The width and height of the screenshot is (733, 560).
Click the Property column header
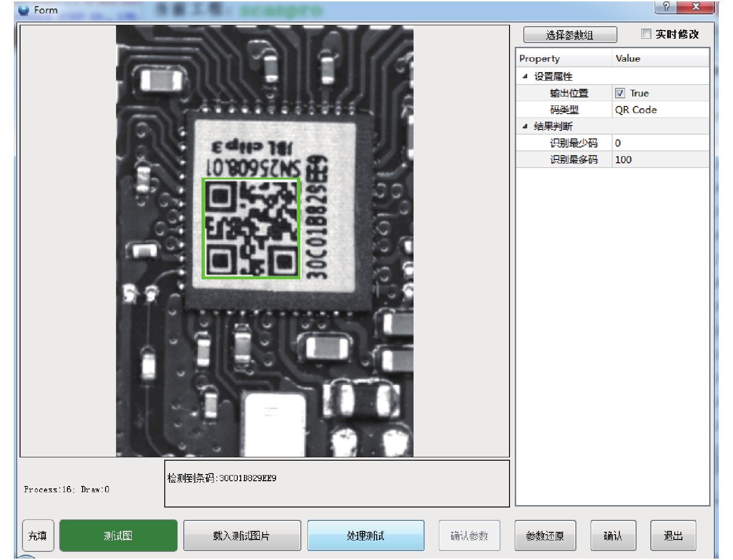pyautogui.click(x=564, y=58)
